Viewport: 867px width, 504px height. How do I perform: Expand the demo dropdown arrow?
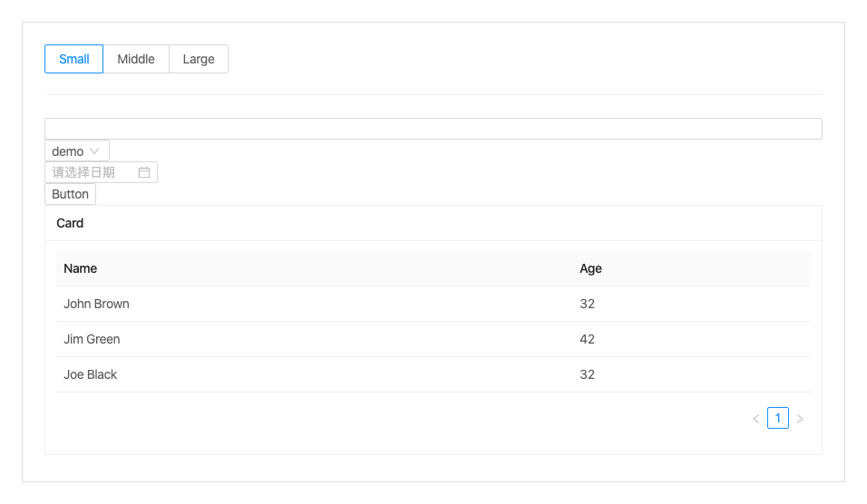tap(94, 151)
